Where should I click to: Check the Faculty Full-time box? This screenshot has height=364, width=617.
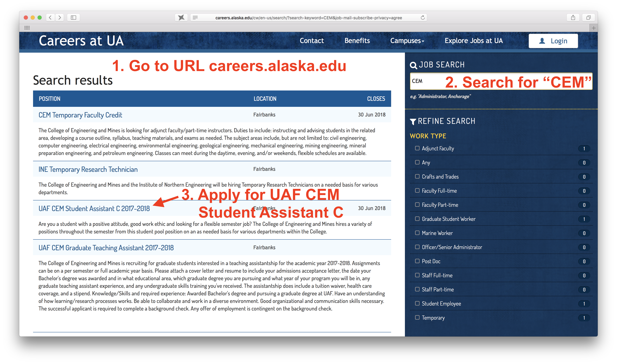pyautogui.click(x=417, y=190)
